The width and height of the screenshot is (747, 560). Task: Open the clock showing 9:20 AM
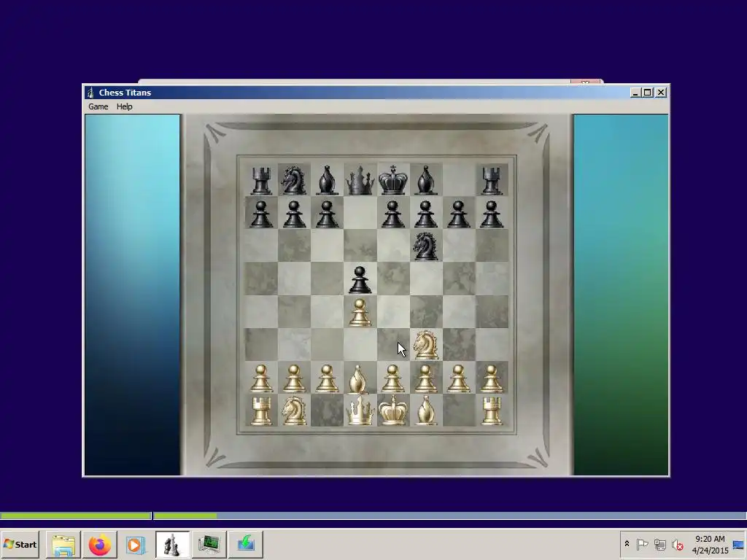click(x=710, y=544)
